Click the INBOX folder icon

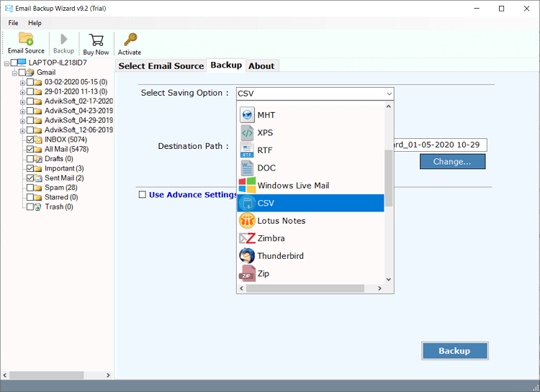(38, 140)
